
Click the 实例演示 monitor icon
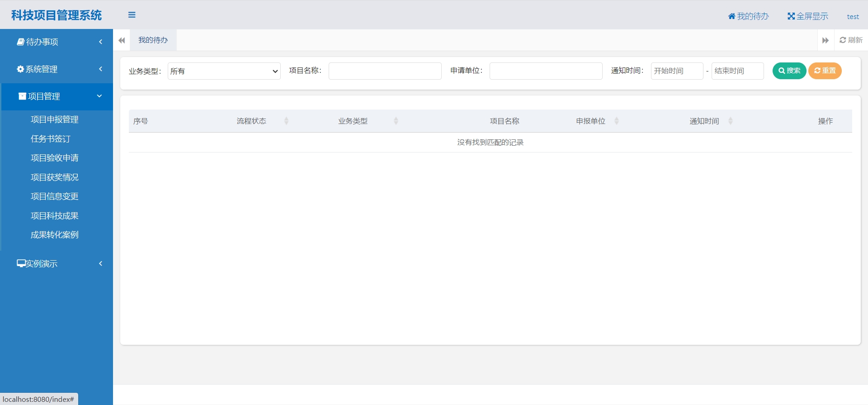coord(21,263)
